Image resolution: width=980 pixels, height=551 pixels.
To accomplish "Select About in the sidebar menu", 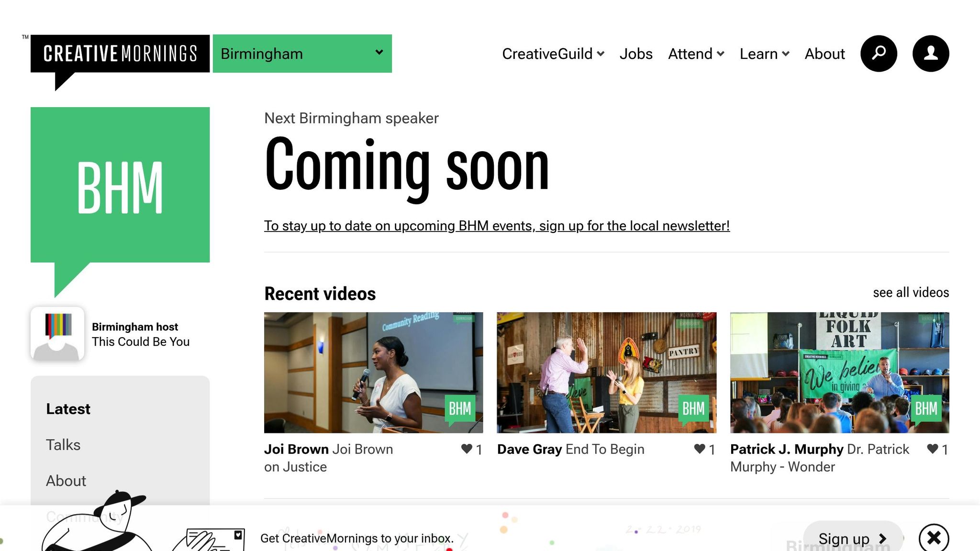I will click(66, 481).
